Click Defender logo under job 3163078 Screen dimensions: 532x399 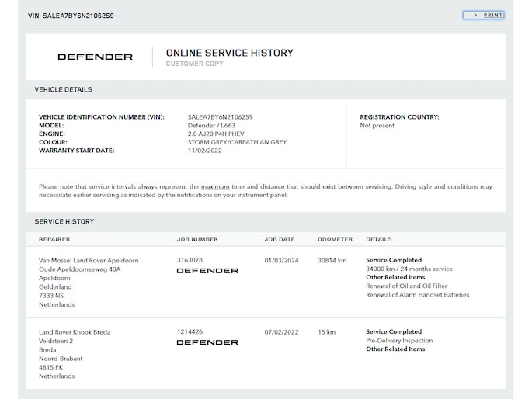click(207, 271)
